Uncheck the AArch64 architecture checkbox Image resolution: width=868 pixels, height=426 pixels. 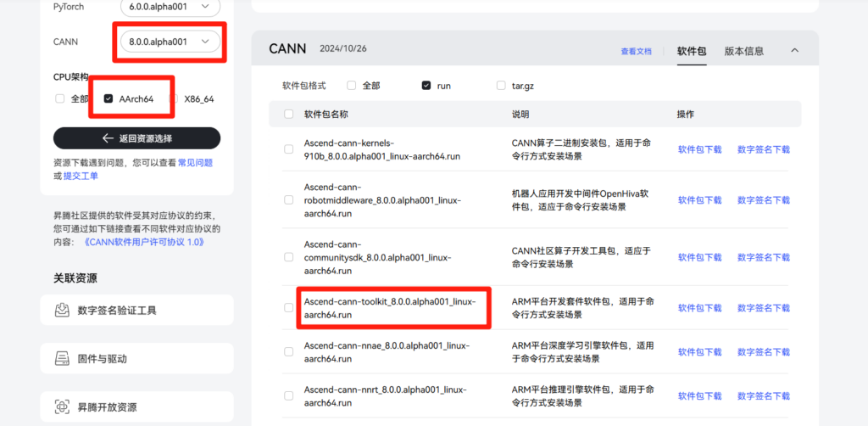pos(108,99)
